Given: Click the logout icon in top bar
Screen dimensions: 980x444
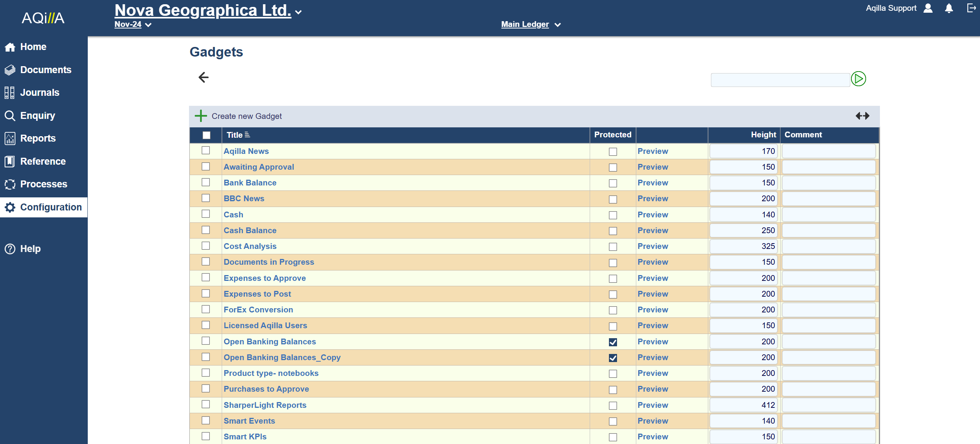Looking at the screenshot, I should click(971, 8).
